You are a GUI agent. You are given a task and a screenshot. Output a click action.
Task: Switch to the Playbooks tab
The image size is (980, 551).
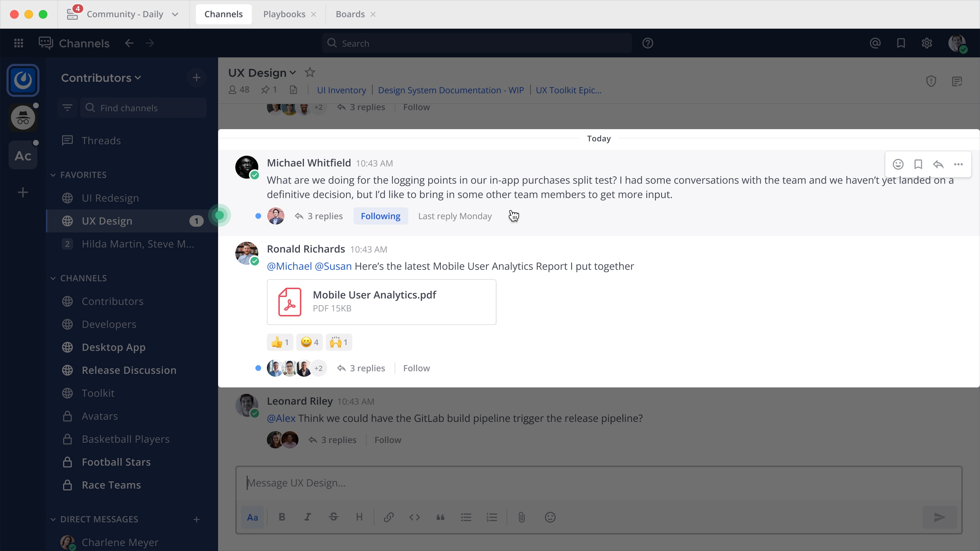pyautogui.click(x=284, y=14)
